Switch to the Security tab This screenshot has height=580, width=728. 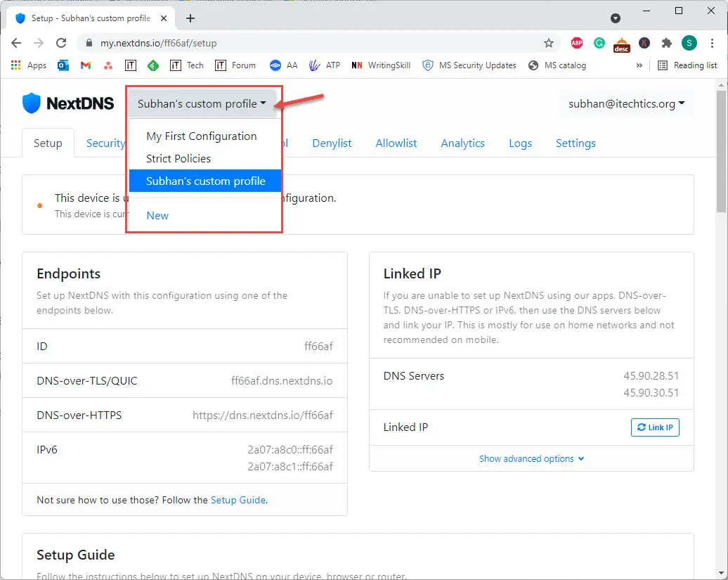[105, 143]
